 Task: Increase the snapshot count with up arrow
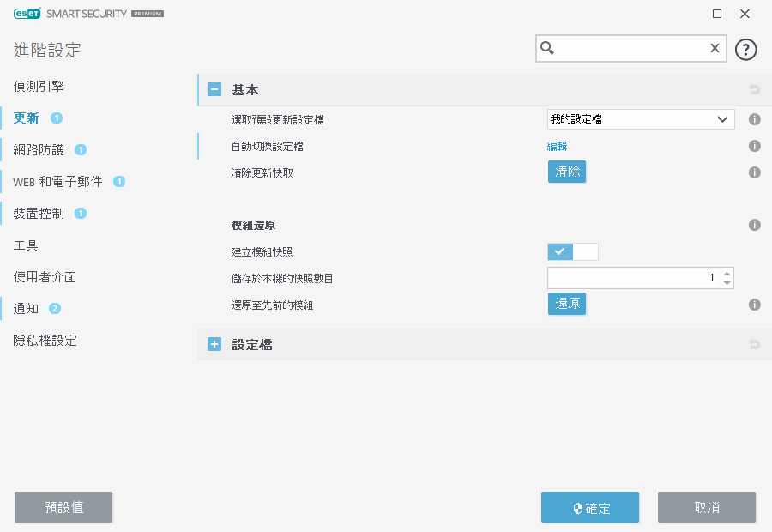(x=727, y=273)
